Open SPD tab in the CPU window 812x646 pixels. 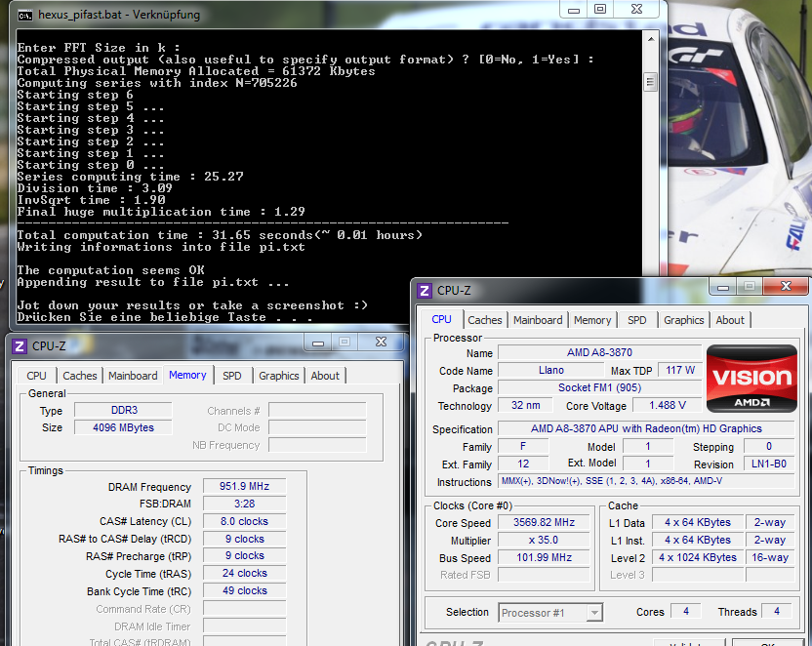(x=637, y=320)
